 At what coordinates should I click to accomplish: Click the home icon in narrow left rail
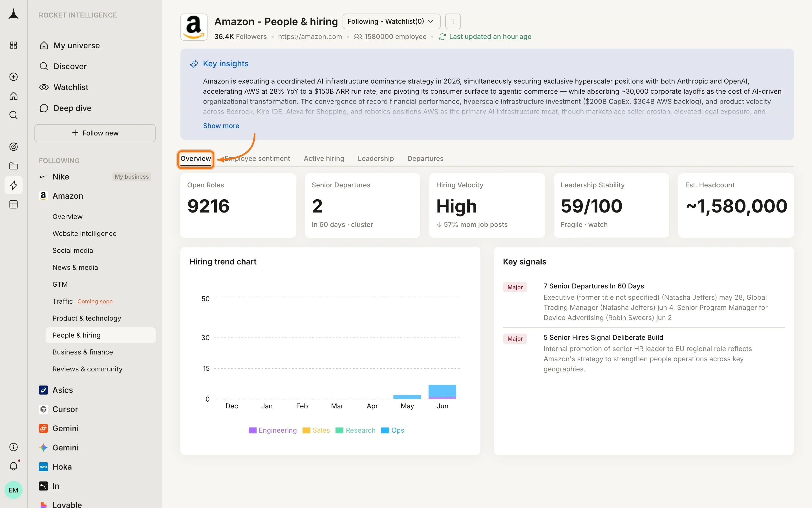(x=14, y=96)
